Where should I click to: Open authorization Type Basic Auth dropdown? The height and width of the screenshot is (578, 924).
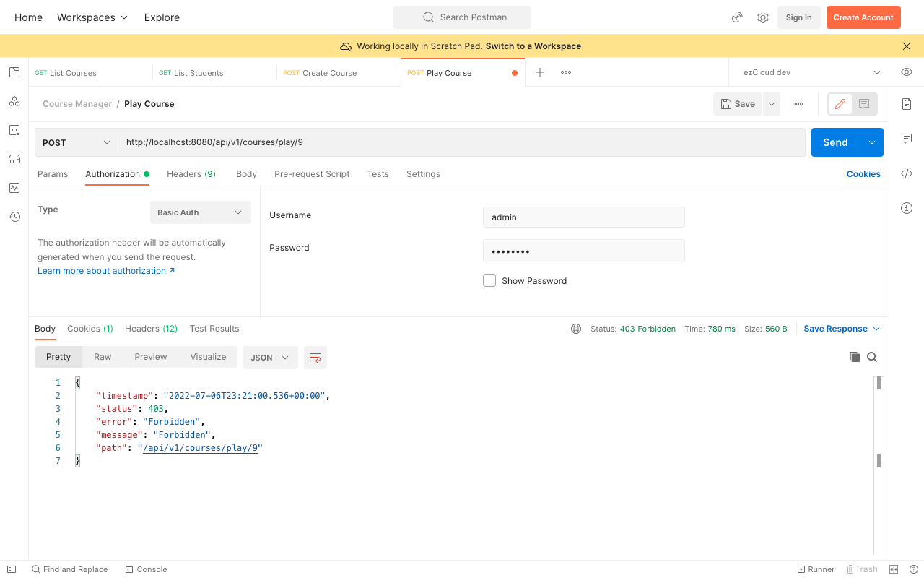click(x=201, y=212)
